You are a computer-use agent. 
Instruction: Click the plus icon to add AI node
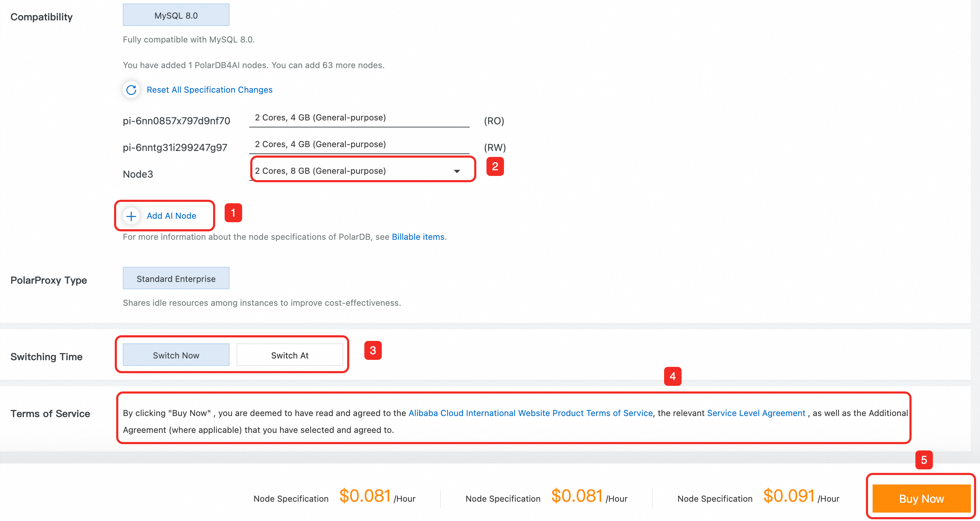pyautogui.click(x=131, y=216)
